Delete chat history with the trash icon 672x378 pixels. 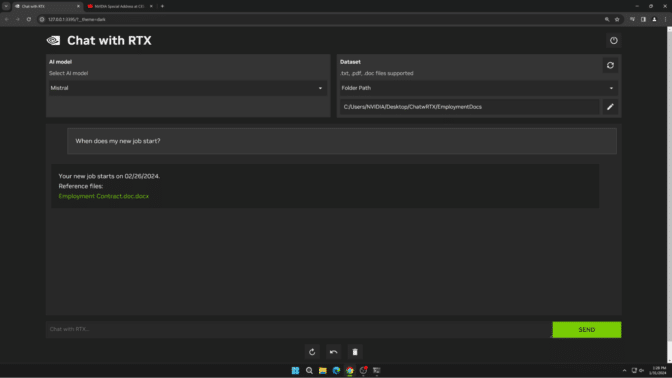pos(355,352)
